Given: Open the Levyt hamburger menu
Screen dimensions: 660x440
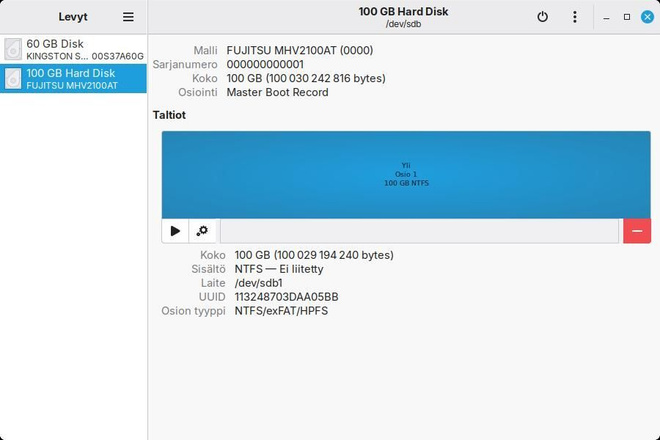Looking at the screenshot, I should 128,17.
